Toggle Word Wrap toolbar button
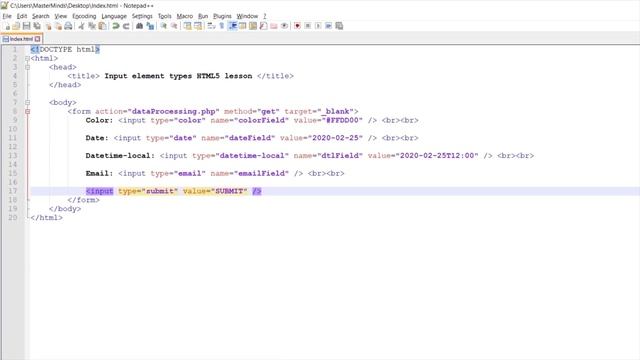The width and height of the screenshot is (640, 360). pyautogui.click(x=211, y=26)
